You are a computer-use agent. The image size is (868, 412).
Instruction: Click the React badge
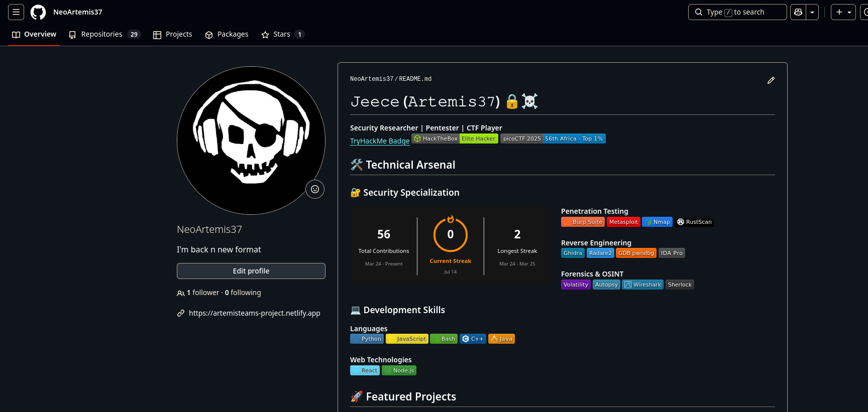tap(365, 370)
